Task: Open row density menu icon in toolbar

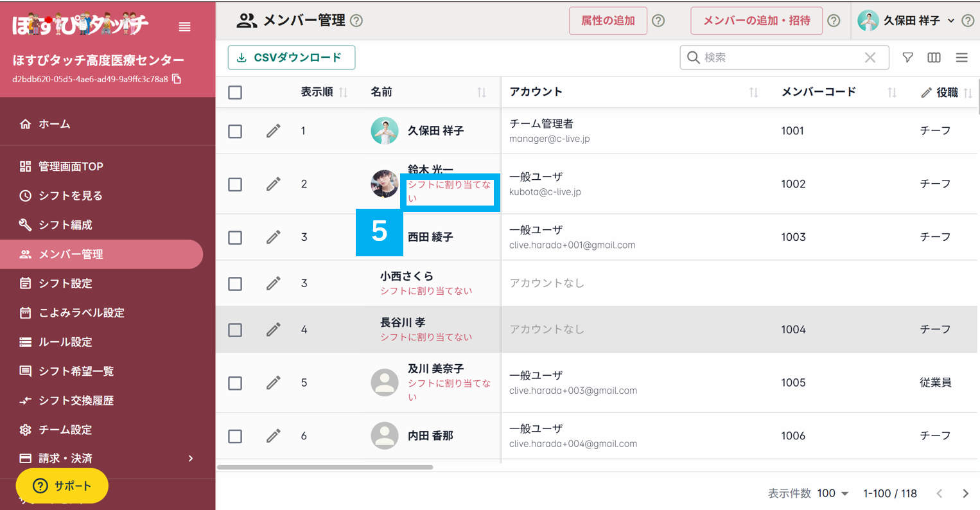Action: (961, 58)
